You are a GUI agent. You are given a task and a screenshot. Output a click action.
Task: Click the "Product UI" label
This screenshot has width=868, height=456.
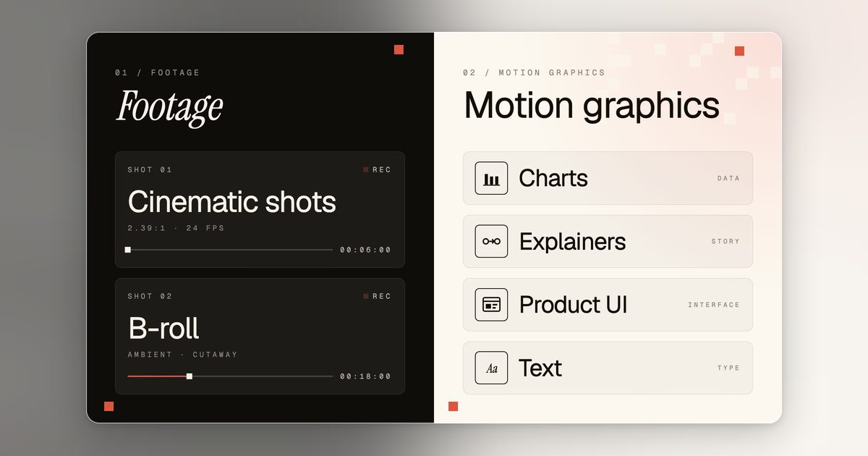[574, 305]
